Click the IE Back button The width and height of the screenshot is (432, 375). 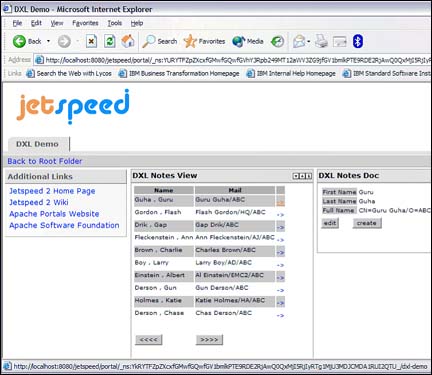27,41
